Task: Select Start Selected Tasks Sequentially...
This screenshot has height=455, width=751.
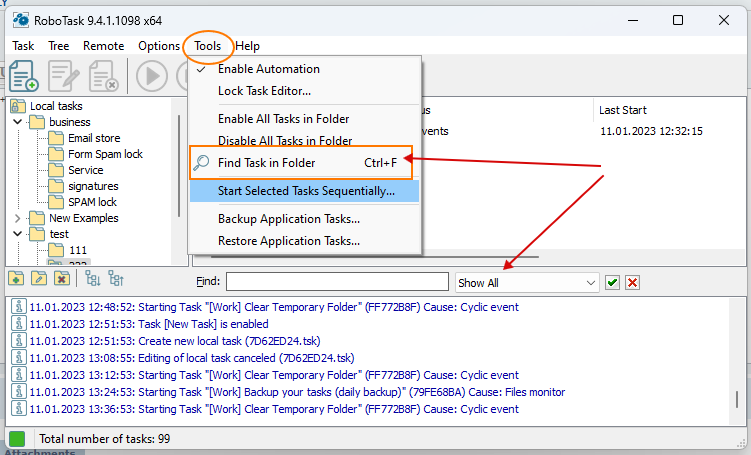Action: pyautogui.click(x=305, y=191)
